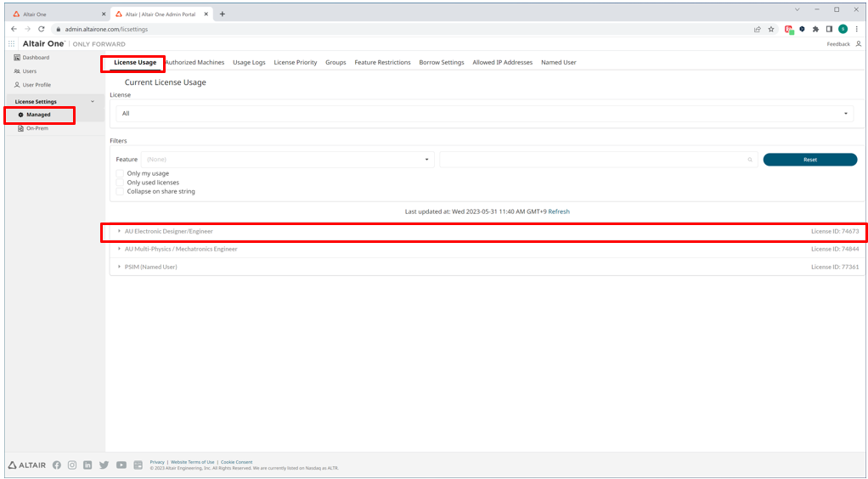Open Altair's Instagram icon in footer
Viewport: 868px width, 479px height.
72,465
